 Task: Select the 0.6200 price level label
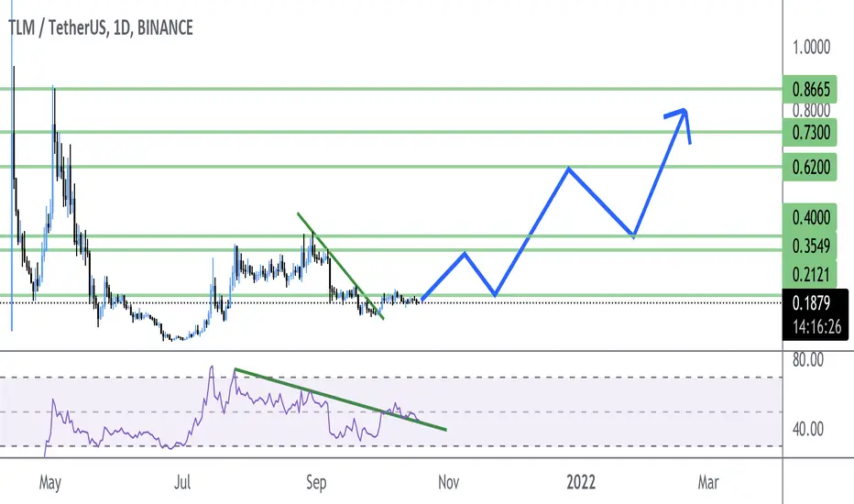click(x=810, y=168)
